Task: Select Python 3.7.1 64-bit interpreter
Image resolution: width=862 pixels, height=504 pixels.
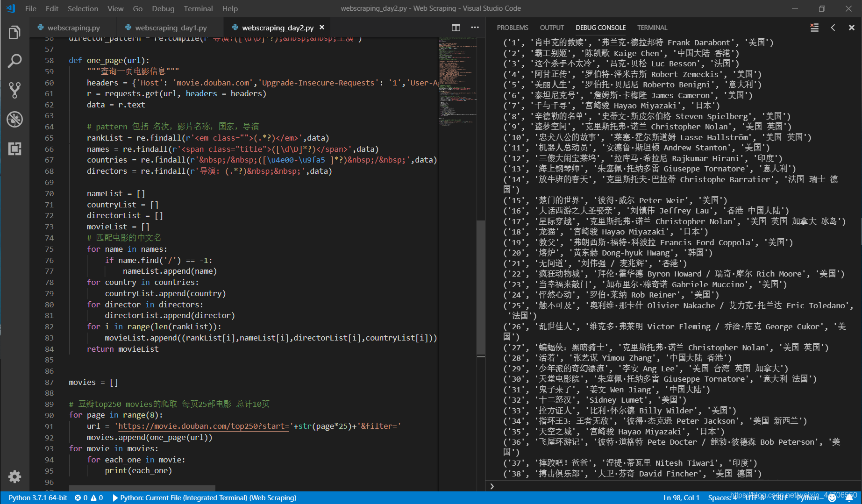Action: (38, 498)
